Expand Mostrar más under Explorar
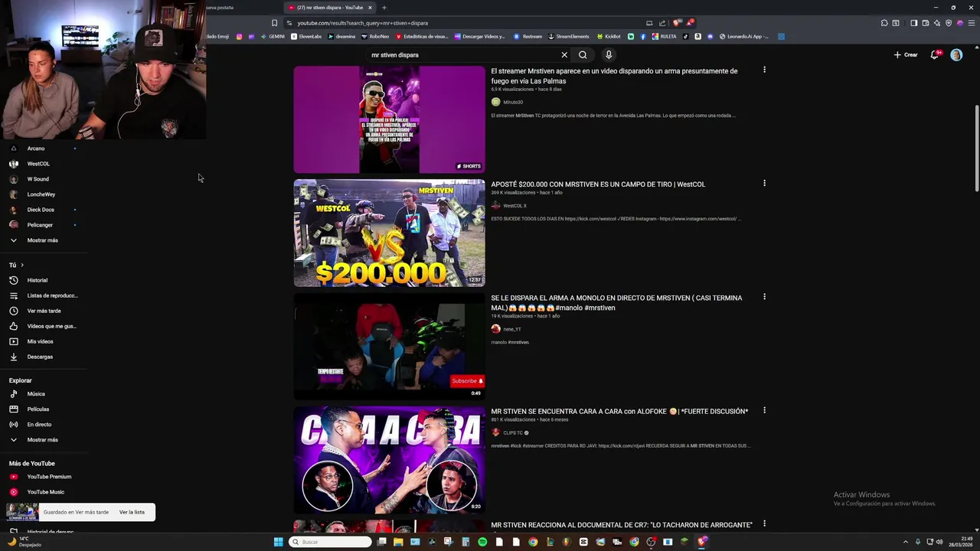Image resolution: width=980 pixels, height=551 pixels. [44, 439]
